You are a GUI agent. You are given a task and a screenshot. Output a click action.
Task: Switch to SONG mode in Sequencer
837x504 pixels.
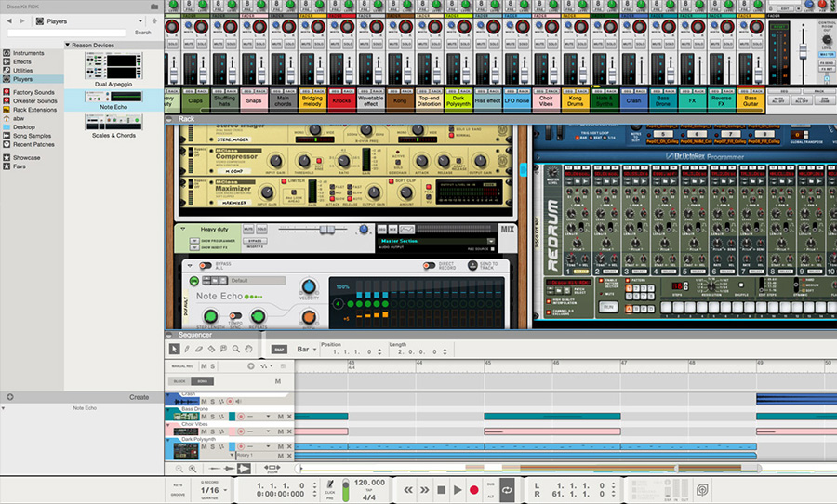203,381
